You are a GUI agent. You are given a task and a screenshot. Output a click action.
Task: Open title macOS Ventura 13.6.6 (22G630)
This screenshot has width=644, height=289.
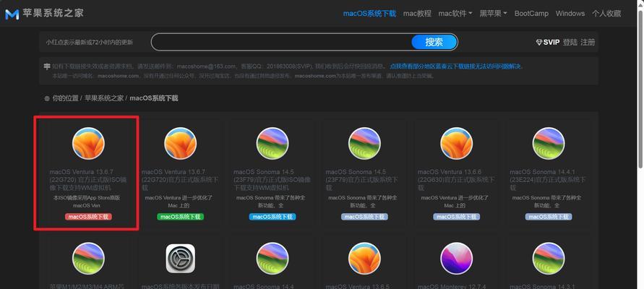pos(456,179)
